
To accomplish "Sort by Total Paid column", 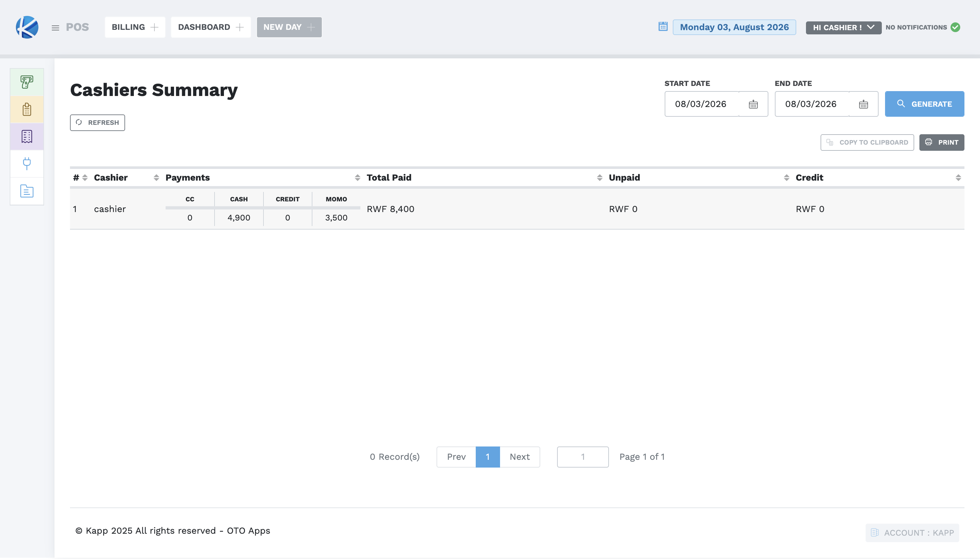I will pyautogui.click(x=600, y=178).
